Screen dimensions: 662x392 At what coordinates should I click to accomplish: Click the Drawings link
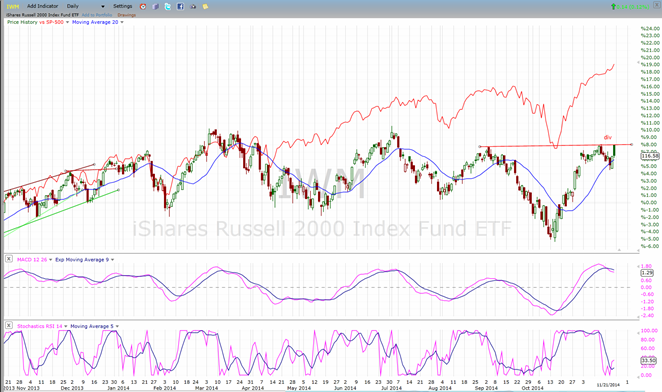(x=127, y=15)
